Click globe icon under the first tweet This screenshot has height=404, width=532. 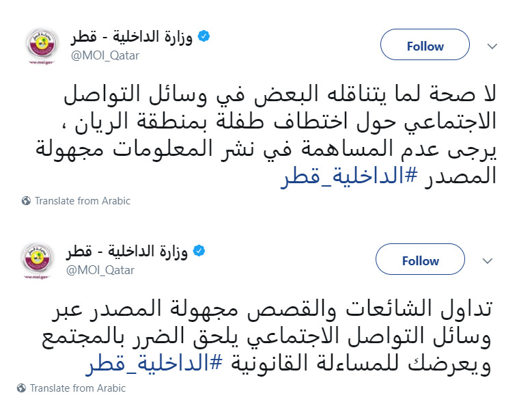pyautogui.click(x=26, y=201)
